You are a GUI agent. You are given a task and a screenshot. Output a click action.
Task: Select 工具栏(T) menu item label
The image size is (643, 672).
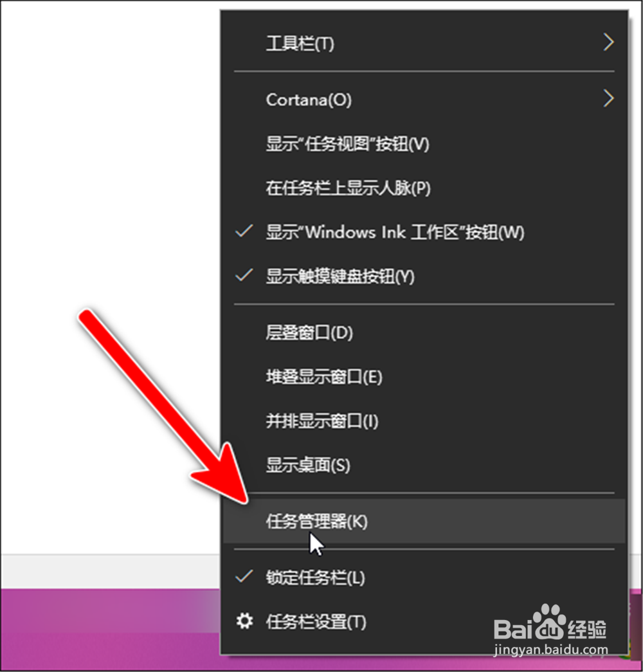[300, 43]
